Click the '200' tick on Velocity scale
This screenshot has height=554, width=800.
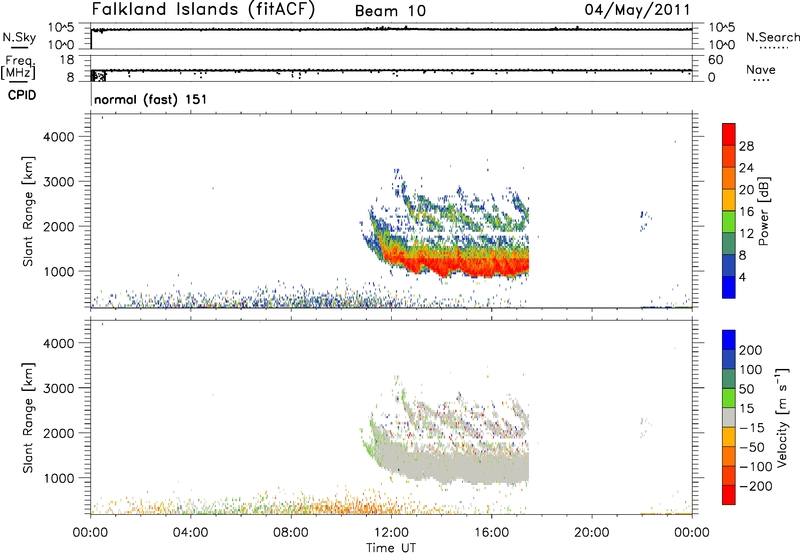[751, 350]
